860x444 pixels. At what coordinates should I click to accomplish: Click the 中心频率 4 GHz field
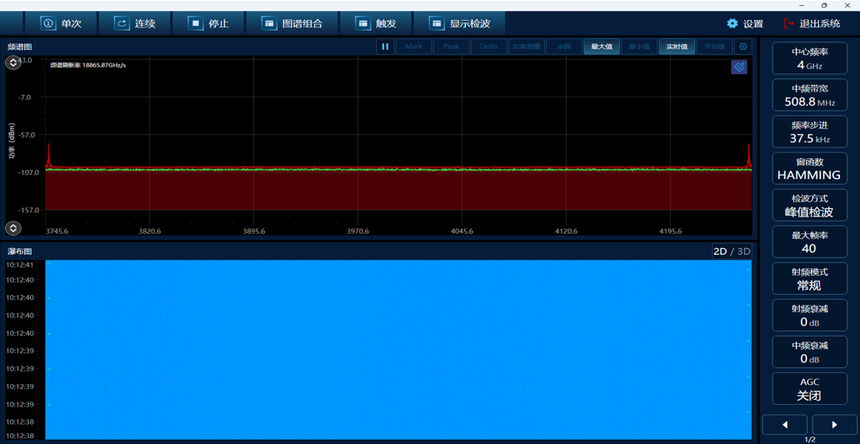pos(808,58)
